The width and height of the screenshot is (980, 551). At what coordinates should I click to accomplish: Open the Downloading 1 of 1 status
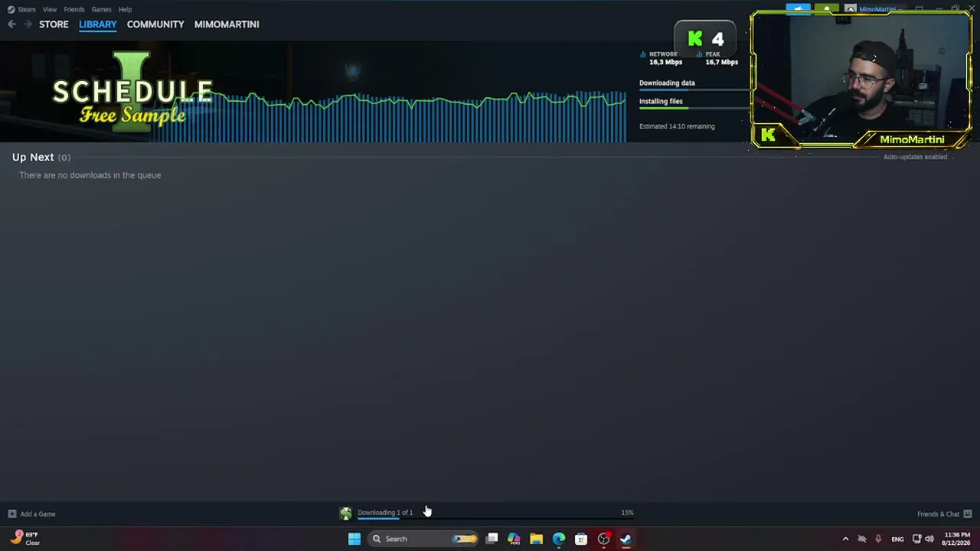[385, 513]
